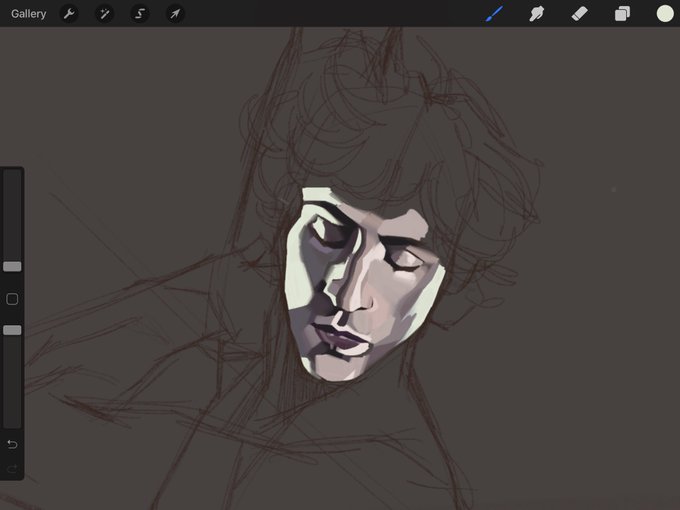Activate the Transform arrow tool
Image resolution: width=680 pixels, height=510 pixels.
tap(175, 14)
